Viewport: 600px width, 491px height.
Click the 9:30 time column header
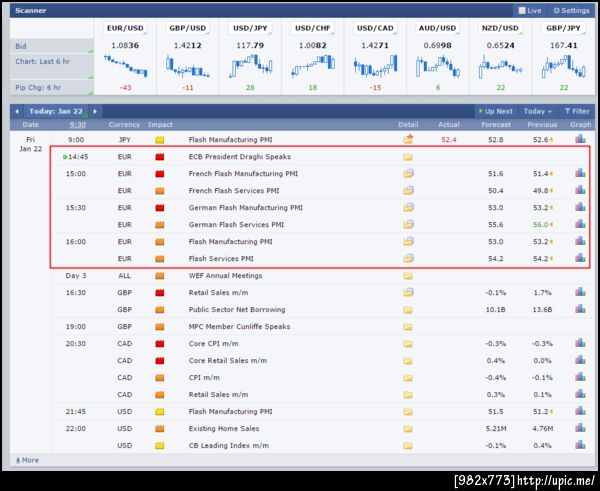pos(78,125)
